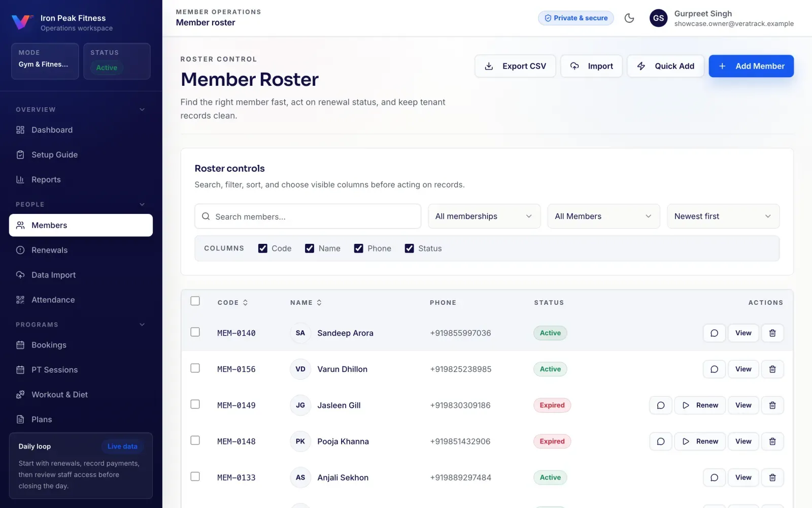
Task: Select the MEM-0149 row checkbox
Action: tap(195, 404)
